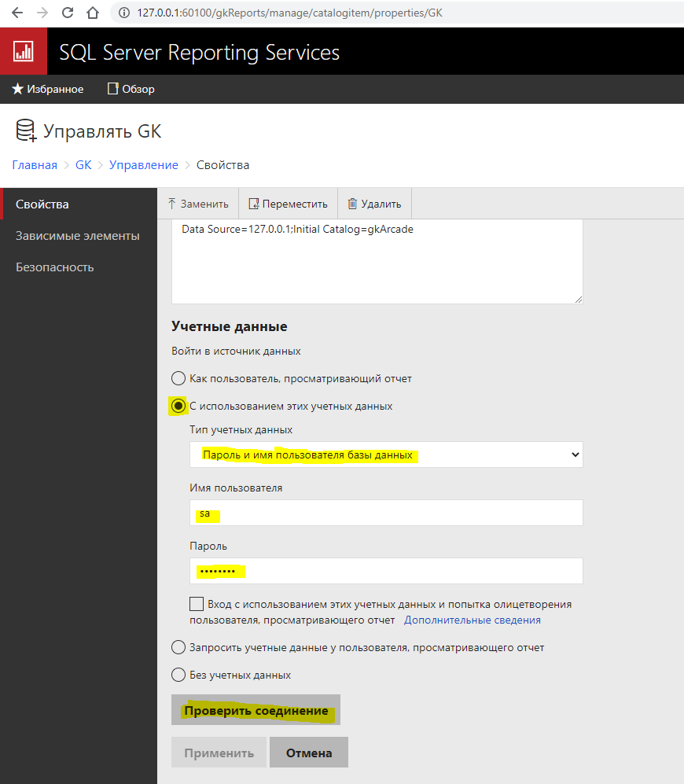The width and height of the screenshot is (684, 784).
Task: Click the Удалить trash bin icon
Action: (352, 204)
